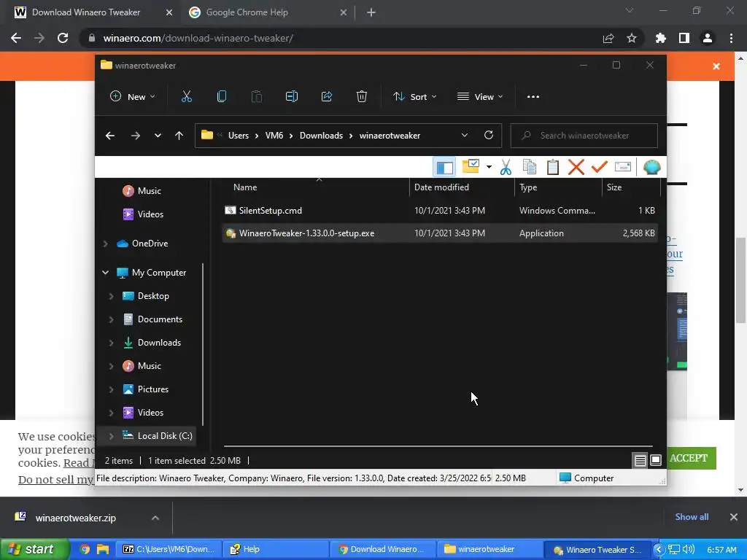The image size is (747, 560).
Task: Open winaerotweaker.zip download options chevron
Action: click(x=155, y=518)
